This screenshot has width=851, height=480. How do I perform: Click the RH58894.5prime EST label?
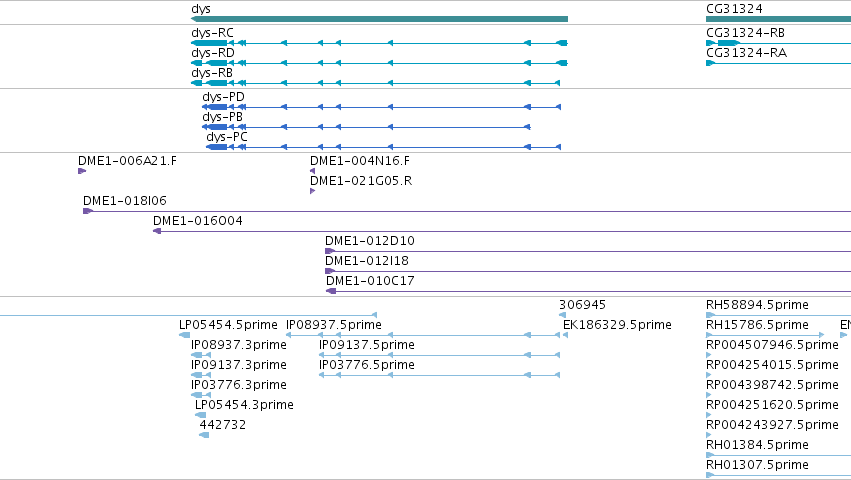[757, 305]
